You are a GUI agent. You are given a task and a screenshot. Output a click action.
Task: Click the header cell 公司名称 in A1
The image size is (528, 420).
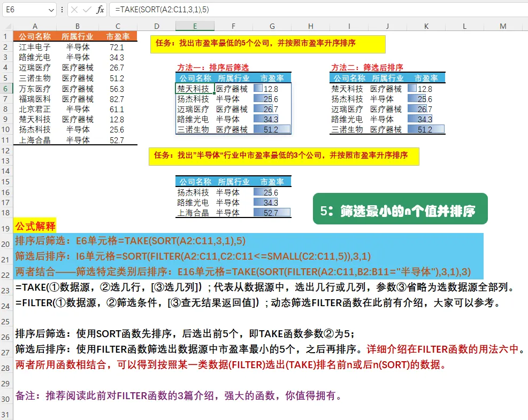click(35, 36)
